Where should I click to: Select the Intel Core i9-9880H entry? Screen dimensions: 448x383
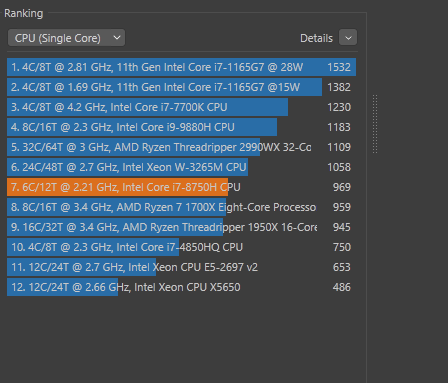181,127
